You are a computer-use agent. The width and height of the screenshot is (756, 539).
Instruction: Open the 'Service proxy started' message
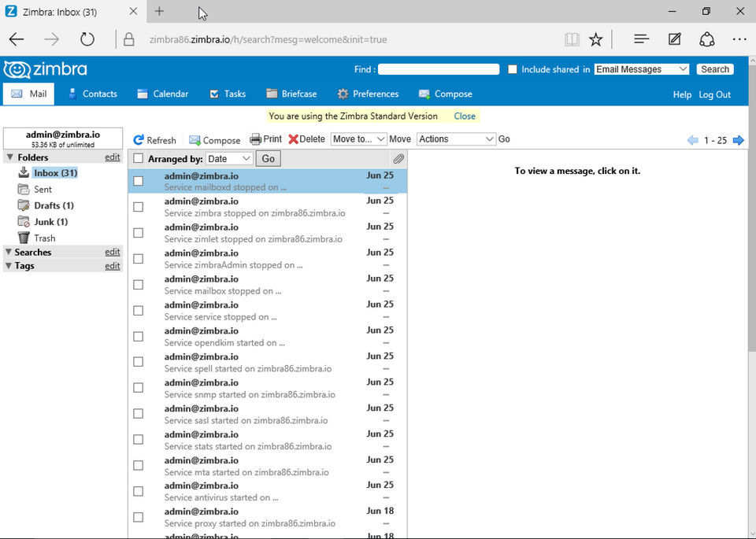point(268,517)
